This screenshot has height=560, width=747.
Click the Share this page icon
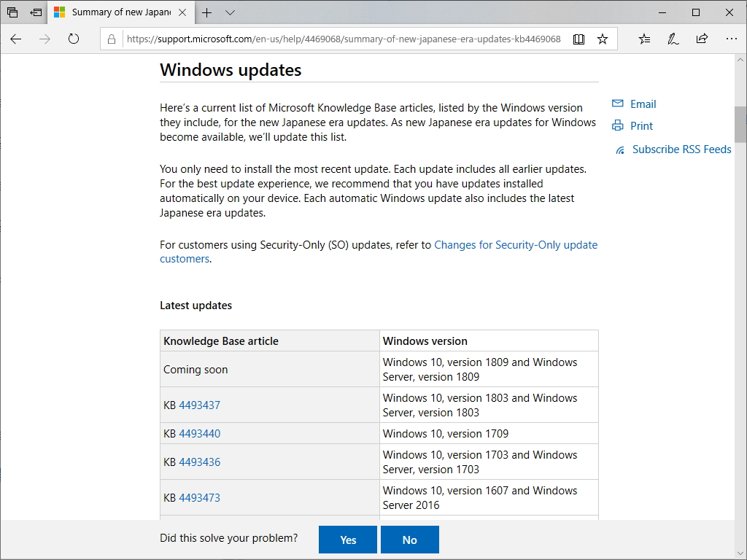[702, 39]
